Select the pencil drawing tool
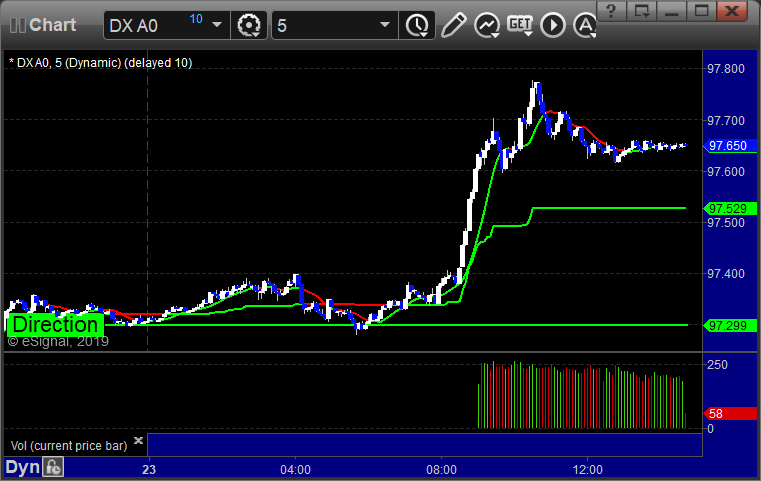The width and height of the screenshot is (761, 481). click(453, 25)
